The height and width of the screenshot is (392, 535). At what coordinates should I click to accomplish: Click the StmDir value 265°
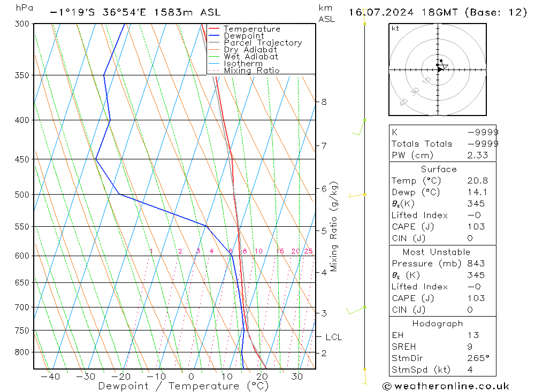tap(478, 358)
